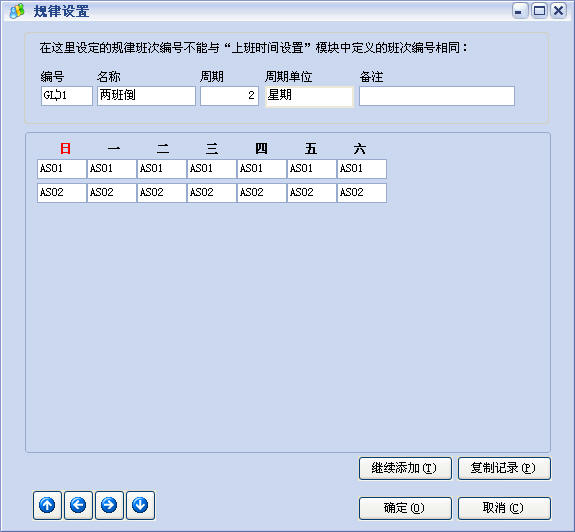Click the right arrow next record icon
Image resolution: width=575 pixels, height=532 pixels.
[x=109, y=506]
